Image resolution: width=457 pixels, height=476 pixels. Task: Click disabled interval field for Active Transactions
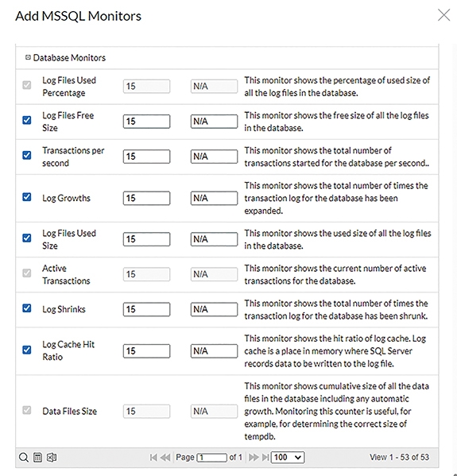point(147,274)
